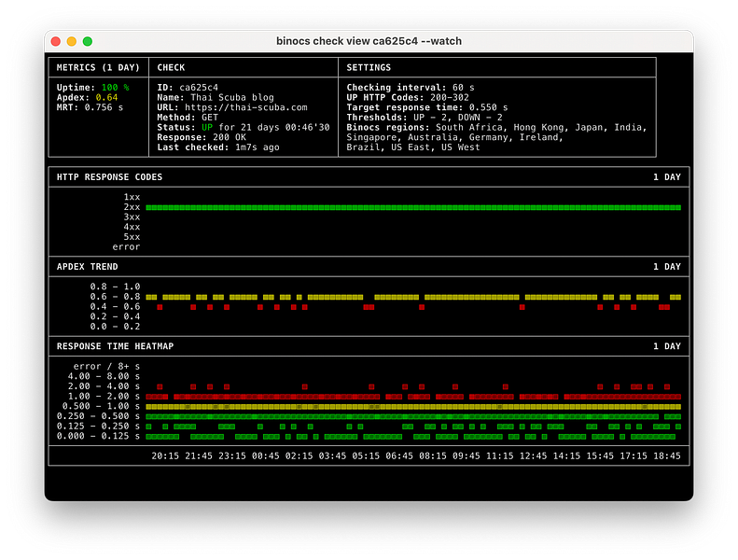The width and height of the screenshot is (738, 560).
Task: Click the '5xx' row label
Action: (x=132, y=236)
